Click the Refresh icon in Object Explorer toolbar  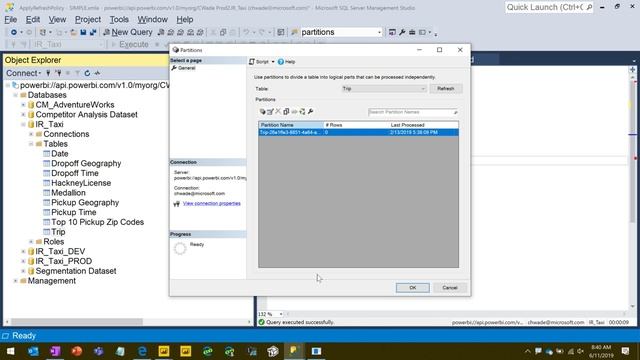pos(87,73)
